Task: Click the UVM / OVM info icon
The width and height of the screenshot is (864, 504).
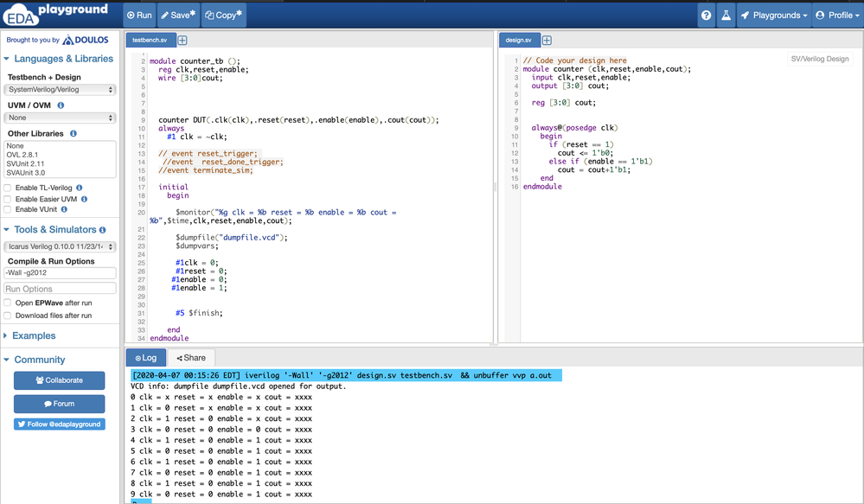Action: (x=61, y=105)
